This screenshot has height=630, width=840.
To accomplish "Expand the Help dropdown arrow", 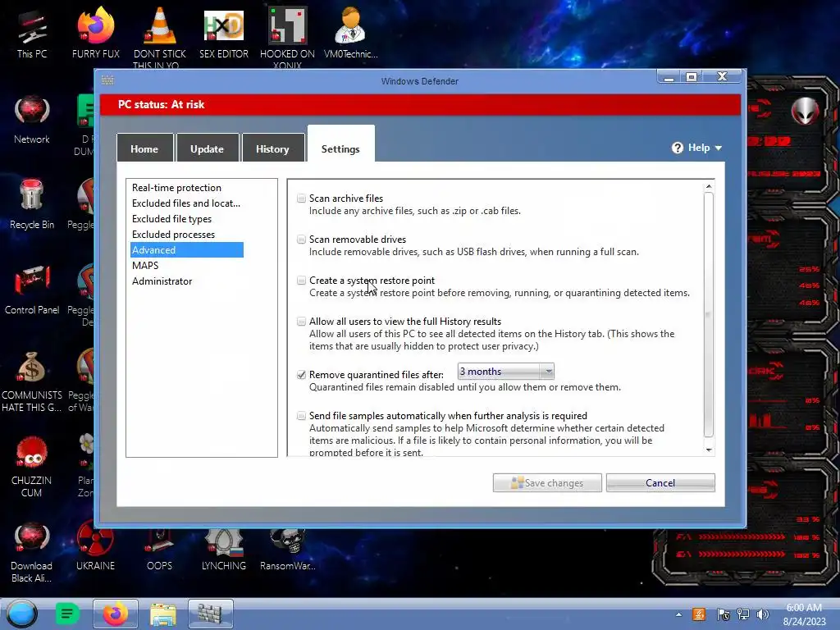I will [719, 148].
